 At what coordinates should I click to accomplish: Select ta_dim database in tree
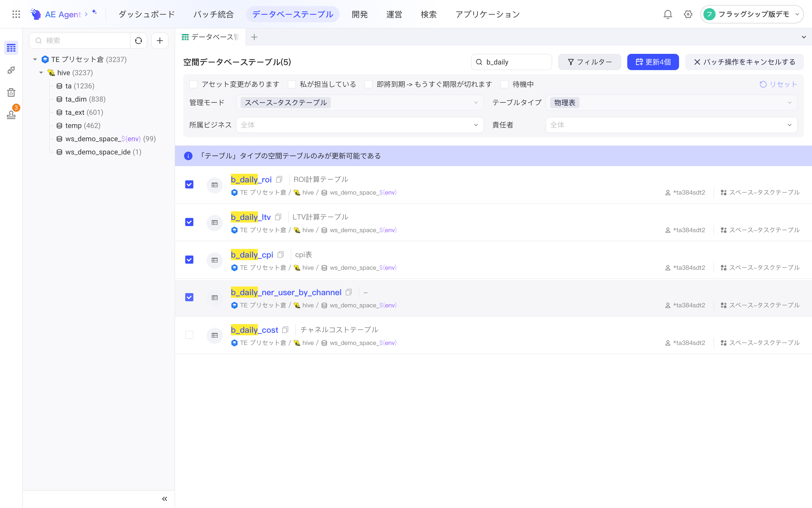pos(81,99)
